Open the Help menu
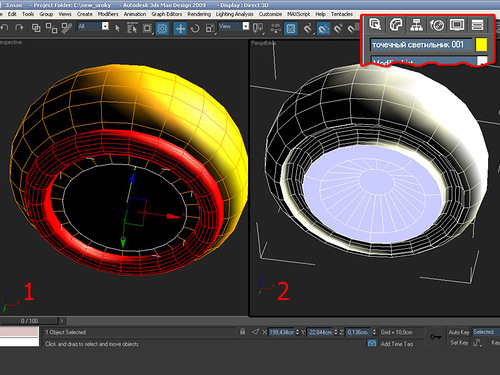This screenshot has height=375, width=500. pyautogui.click(x=320, y=14)
